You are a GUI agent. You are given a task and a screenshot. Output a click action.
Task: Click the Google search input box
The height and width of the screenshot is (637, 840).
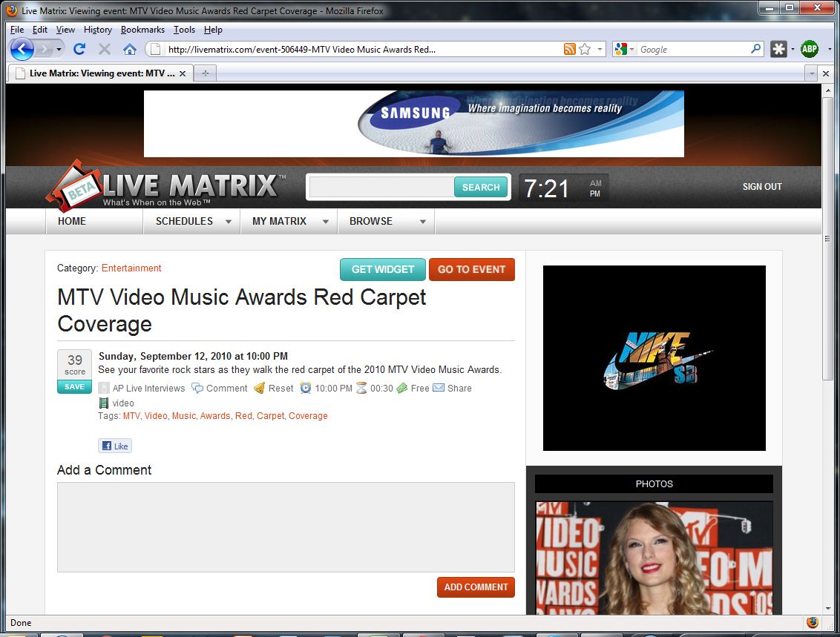click(x=692, y=49)
